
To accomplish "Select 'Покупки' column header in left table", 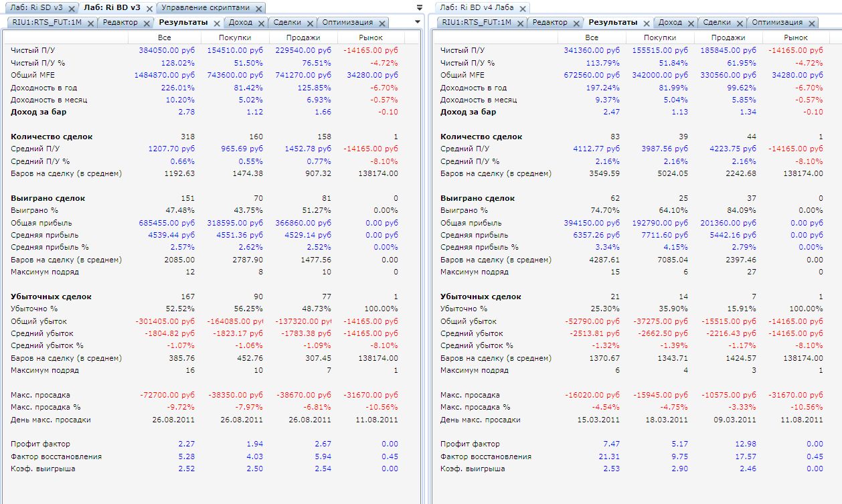I will click(235, 37).
